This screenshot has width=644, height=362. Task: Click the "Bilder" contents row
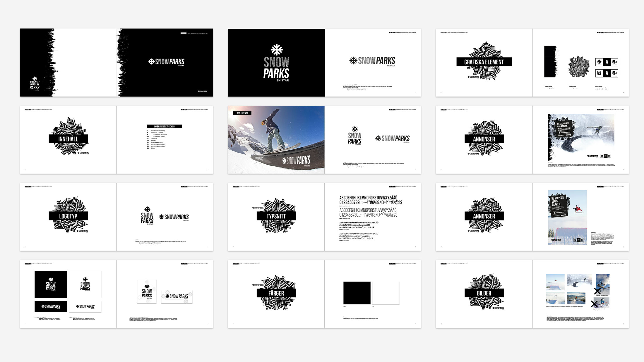pos(151,148)
